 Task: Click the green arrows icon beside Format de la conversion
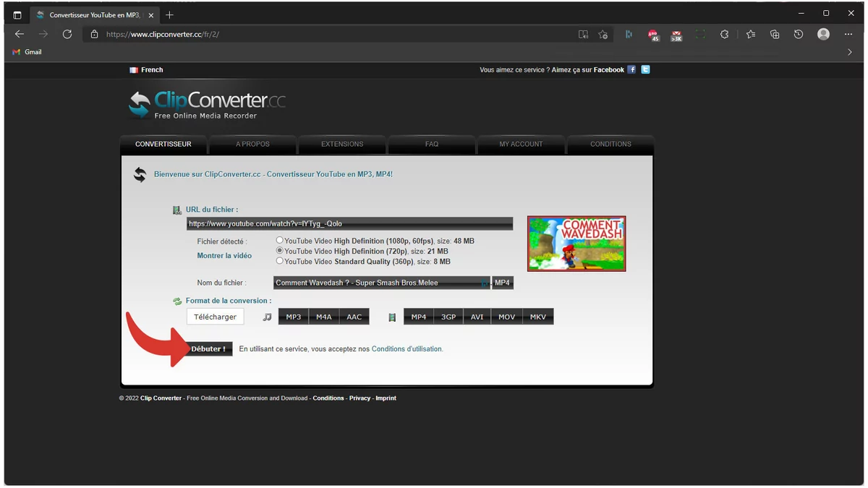[176, 301]
